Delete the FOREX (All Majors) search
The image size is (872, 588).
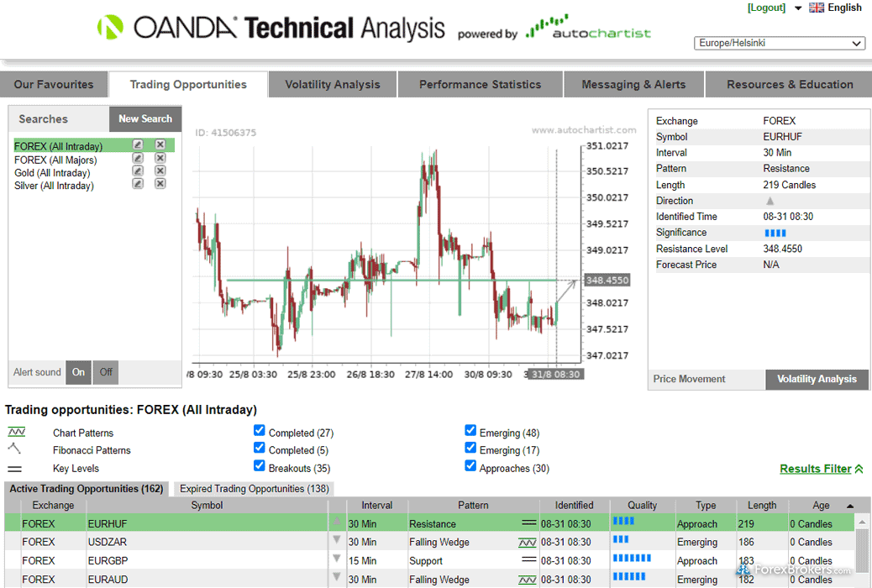pos(160,158)
